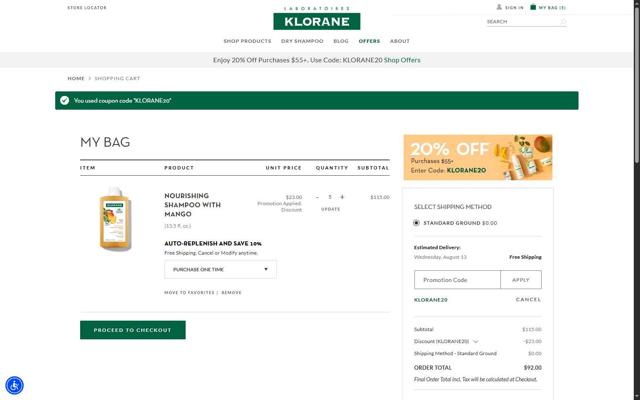Click Apply promotion code button
The height and width of the screenshot is (400, 640).
[521, 280]
